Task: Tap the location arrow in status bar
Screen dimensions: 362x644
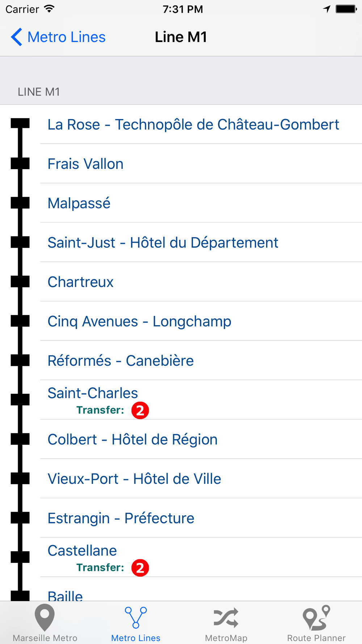Action: click(327, 9)
